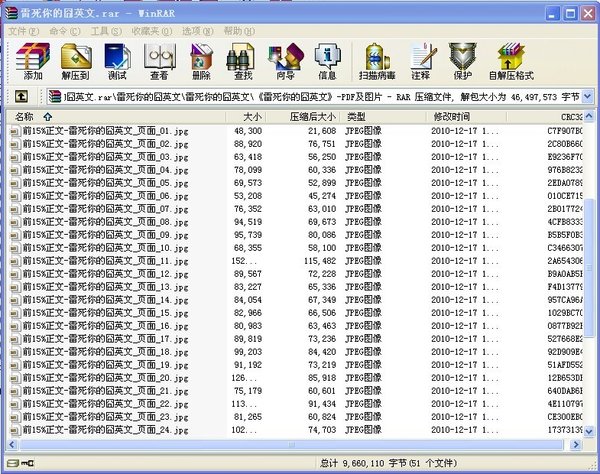600x474 pixels.
Task: Click the 保护 (Protect) shield icon
Action: pyautogui.click(x=462, y=61)
